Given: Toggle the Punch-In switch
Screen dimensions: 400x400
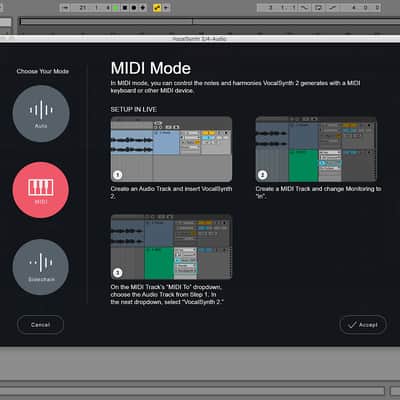Looking at the screenshot, I should click(x=305, y=7).
